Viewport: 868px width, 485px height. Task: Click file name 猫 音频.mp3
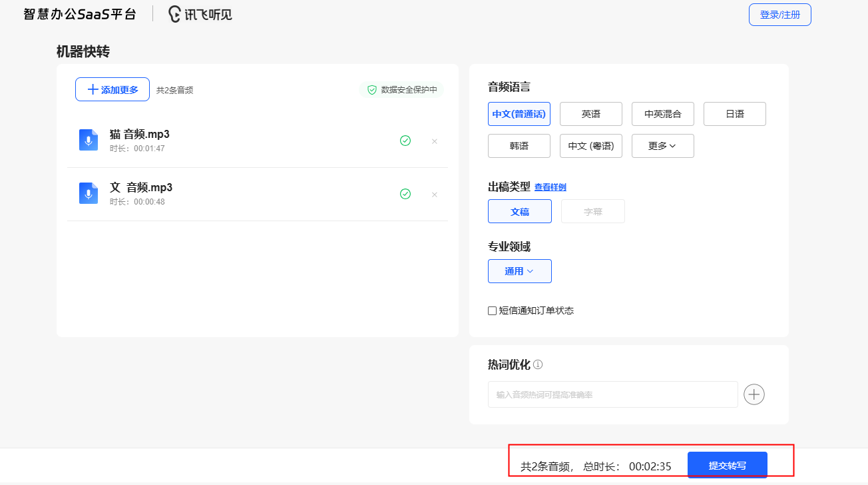click(140, 135)
